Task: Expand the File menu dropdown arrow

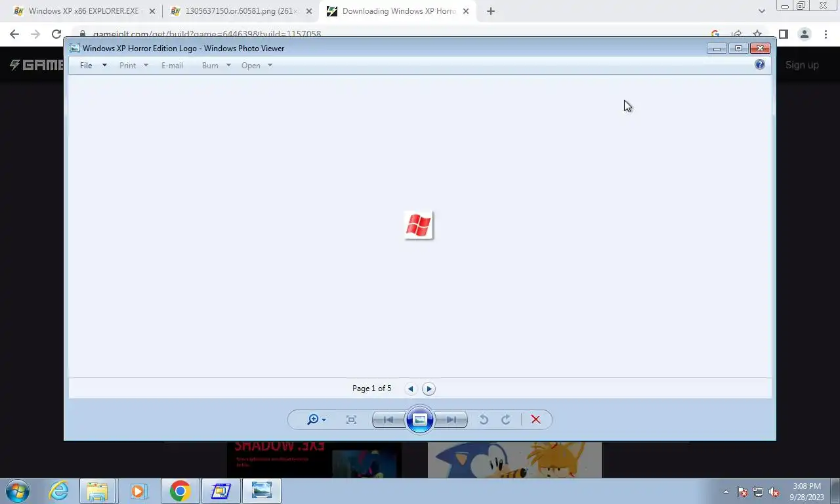Action: [x=104, y=66]
